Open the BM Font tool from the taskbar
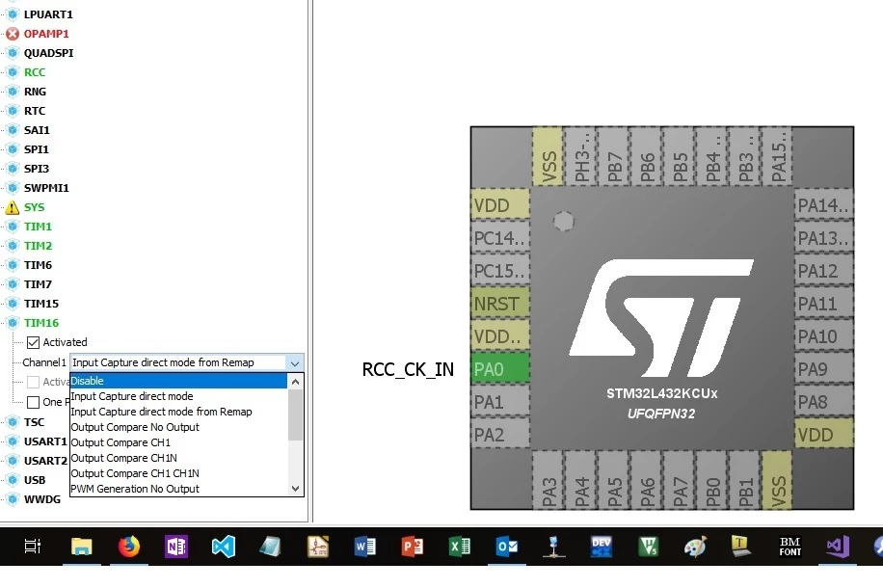 [x=789, y=547]
